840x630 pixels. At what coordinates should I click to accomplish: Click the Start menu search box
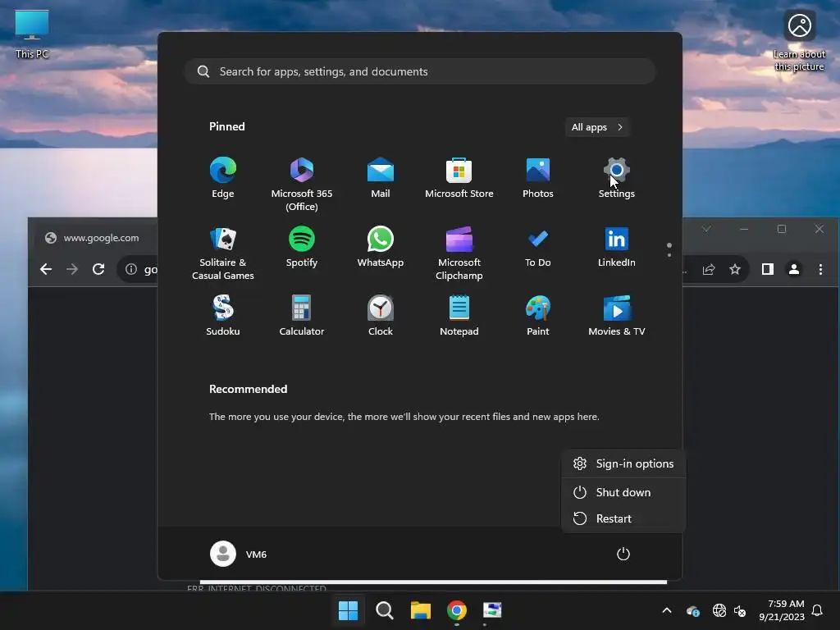click(x=420, y=71)
